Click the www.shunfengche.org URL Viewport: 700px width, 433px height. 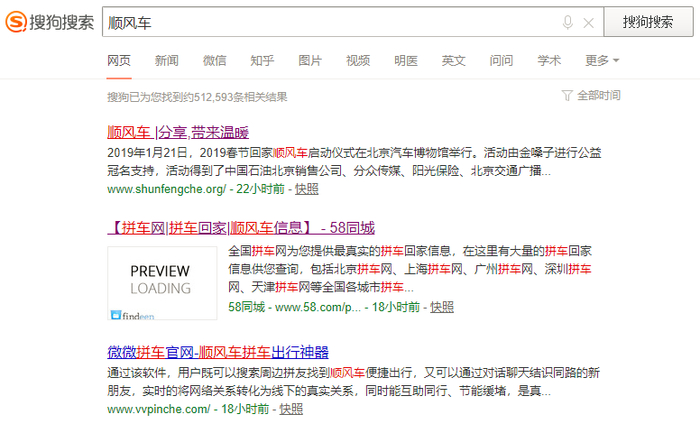[167, 189]
